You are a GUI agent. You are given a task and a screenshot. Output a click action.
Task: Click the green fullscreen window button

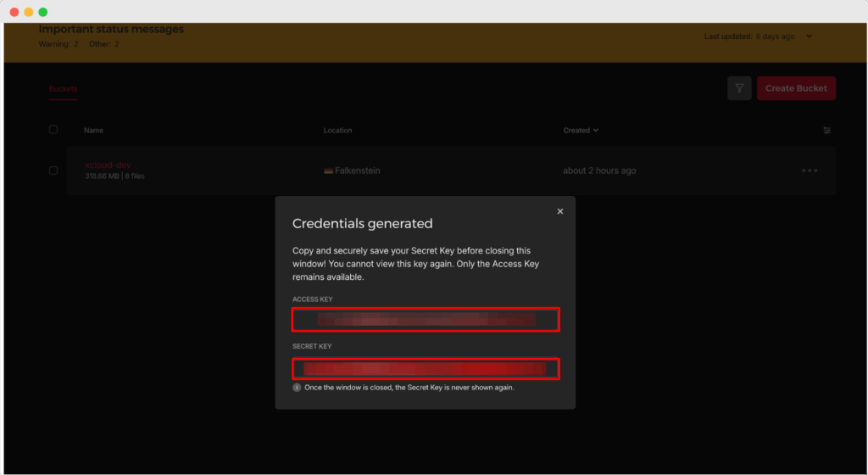pyautogui.click(x=43, y=12)
